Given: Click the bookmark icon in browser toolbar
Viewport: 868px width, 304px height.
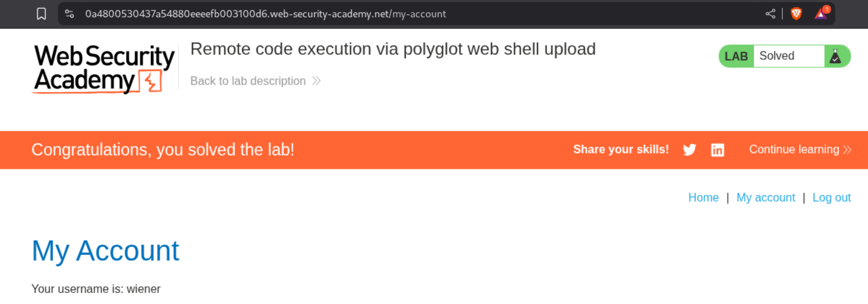Looking at the screenshot, I should [41, 14].
